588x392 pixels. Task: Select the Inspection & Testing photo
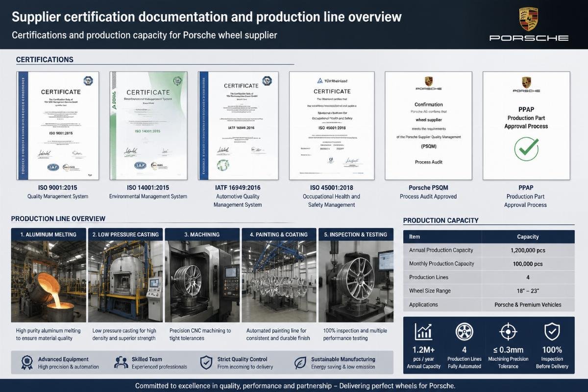click(x=356, y=281)
